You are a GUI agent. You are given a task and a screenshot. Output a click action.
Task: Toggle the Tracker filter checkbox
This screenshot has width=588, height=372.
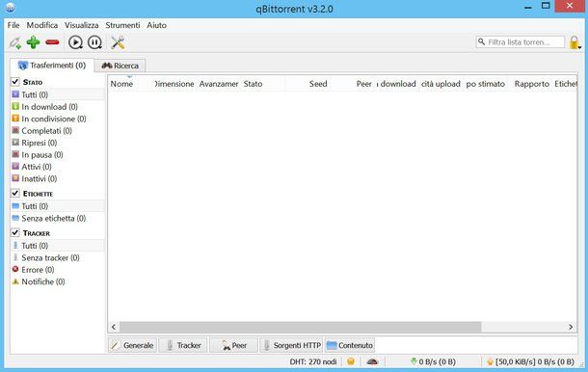(15, 232)
